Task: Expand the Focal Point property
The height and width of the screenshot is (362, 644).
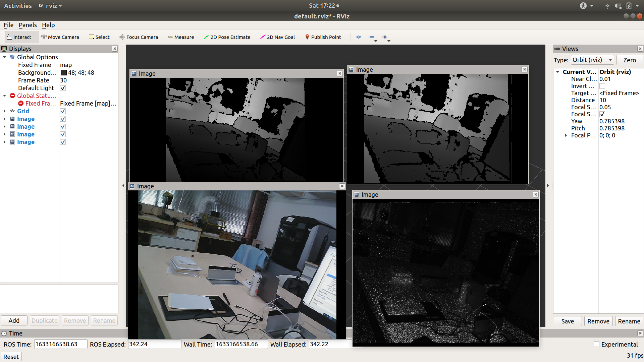Action: point(566,135)
